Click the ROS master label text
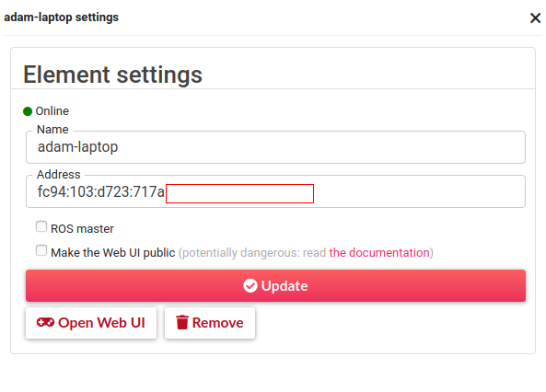This screenshot has width=546, height=392. click(82, 229)
